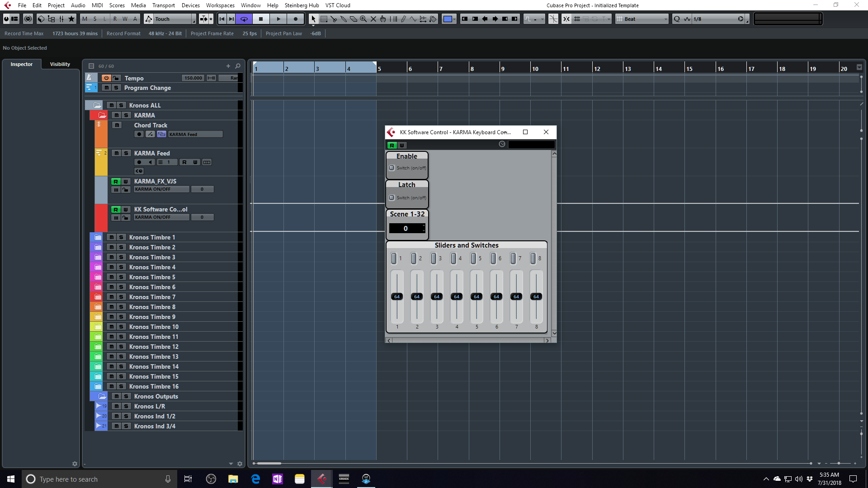Check the Latch Switch checkbox

(392, 197)
